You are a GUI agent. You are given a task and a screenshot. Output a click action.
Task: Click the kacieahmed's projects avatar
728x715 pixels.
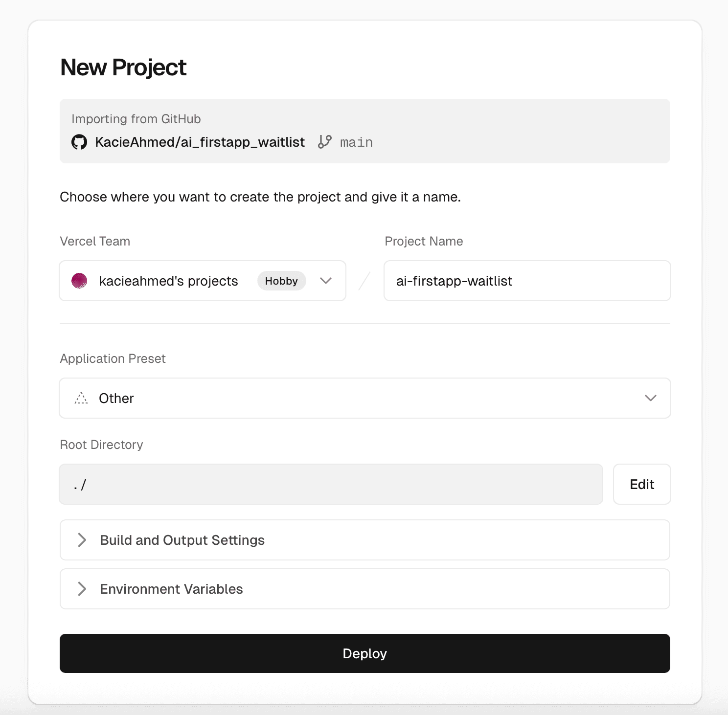coord(80,281)
